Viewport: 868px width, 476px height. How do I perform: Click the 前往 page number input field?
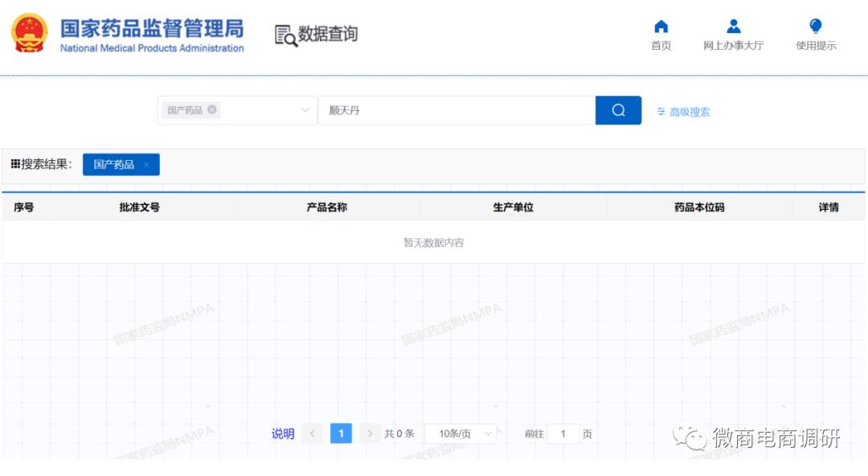click(x=563, y=433)
